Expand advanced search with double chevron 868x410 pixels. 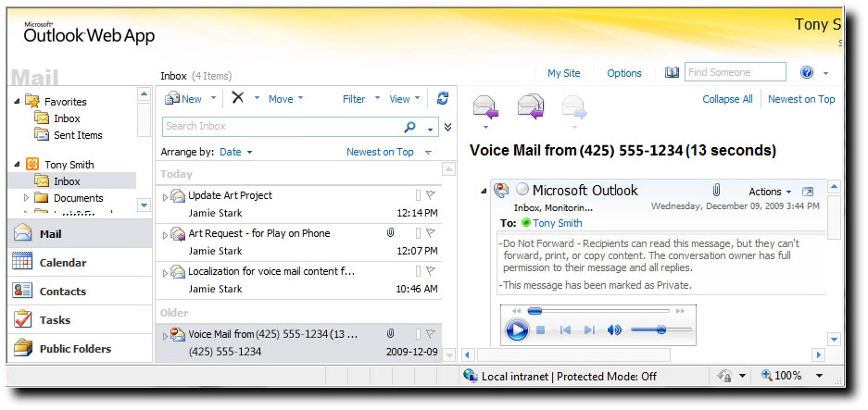coord(447,128)
